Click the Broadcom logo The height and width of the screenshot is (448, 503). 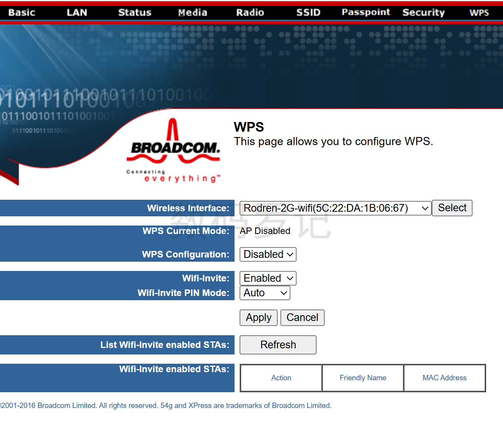tap(173, 151)
